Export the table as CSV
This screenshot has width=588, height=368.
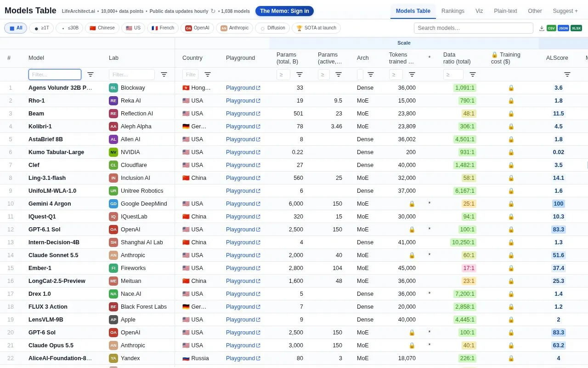551,28
